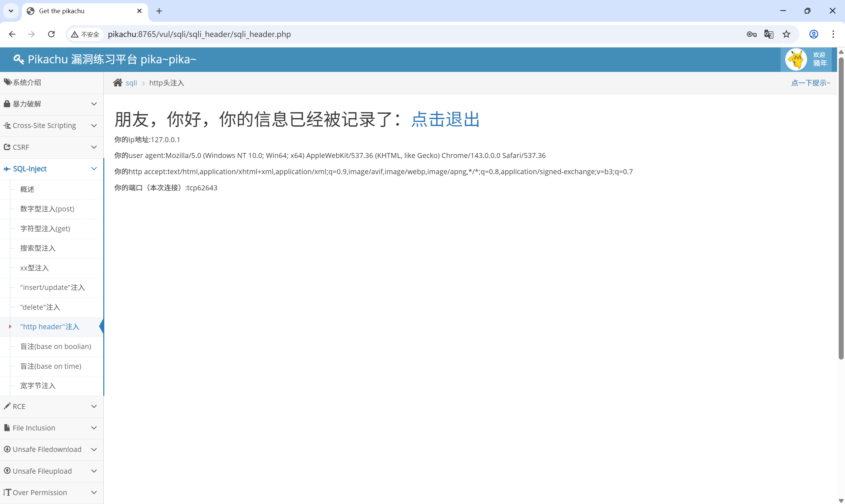Open saved password key icon
The height and width of the screenshot is (504, 845).
pos(751,34)
